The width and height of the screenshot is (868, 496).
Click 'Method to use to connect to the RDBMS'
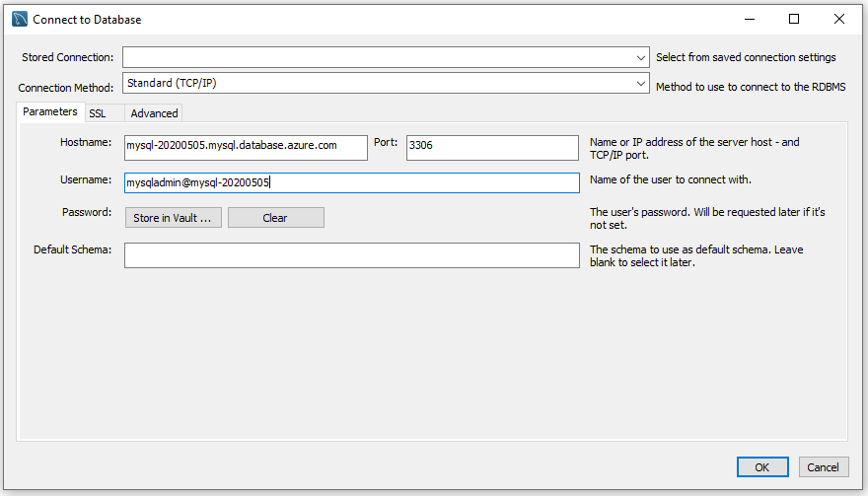click(751, 87)
